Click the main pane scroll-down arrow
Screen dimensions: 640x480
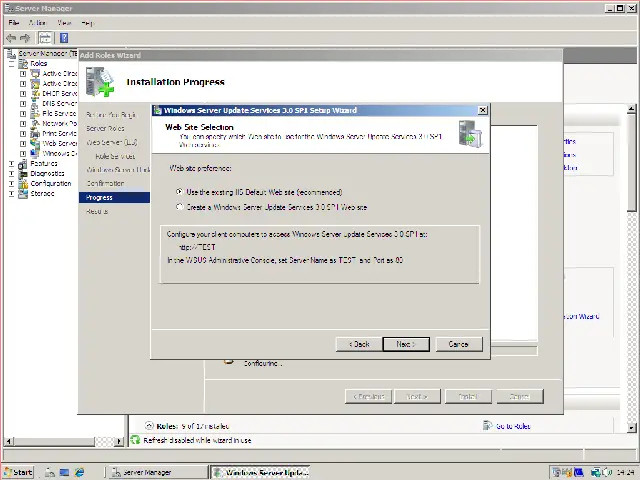[631, 428]
